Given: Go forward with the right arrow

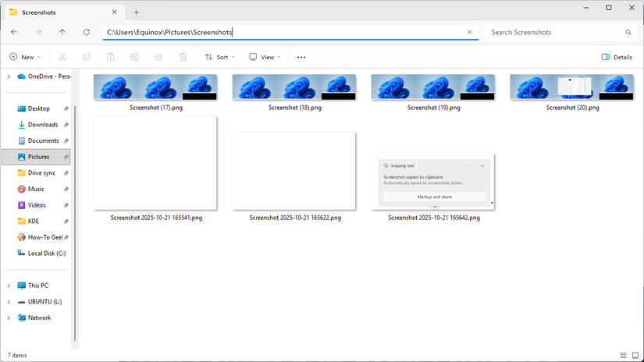Looking at the screenshot, I should [x=38, y=32].
